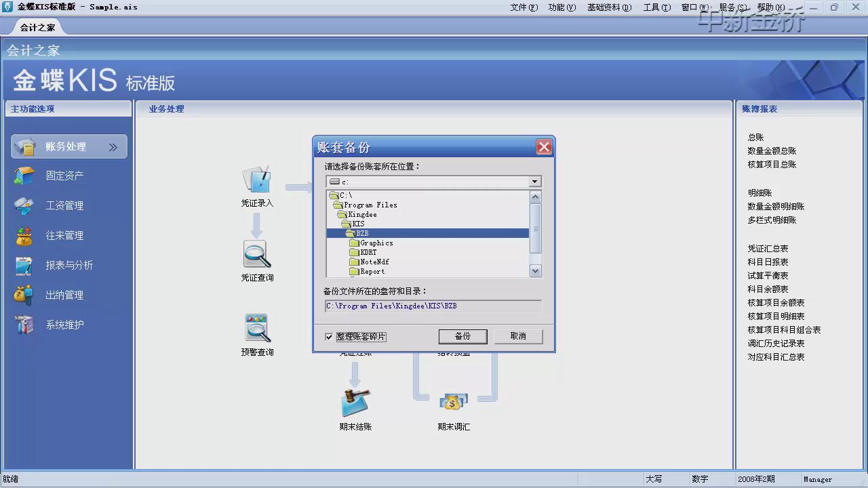Open 科目日报表 report

click(768, 262)
